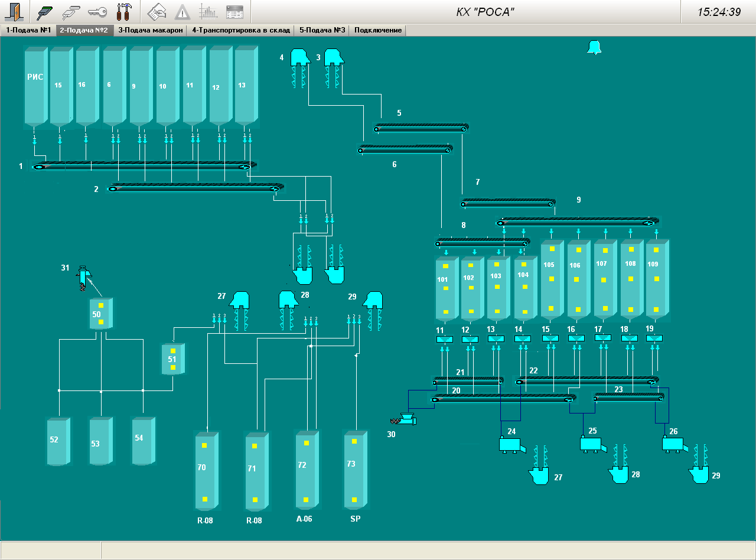Screen dimensions: 756x560
Task: Open 4-Транспортировка в склад tab
Action: pyautogui.click(x=242, y=30)
